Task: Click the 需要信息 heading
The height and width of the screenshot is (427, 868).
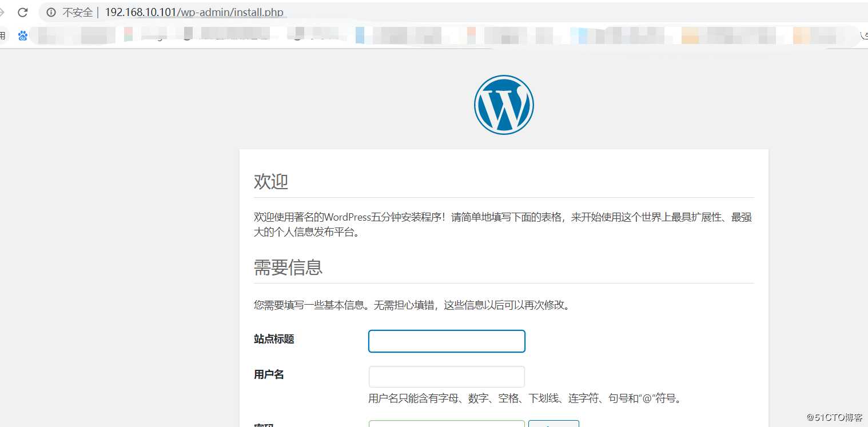Action: [288, 267]
